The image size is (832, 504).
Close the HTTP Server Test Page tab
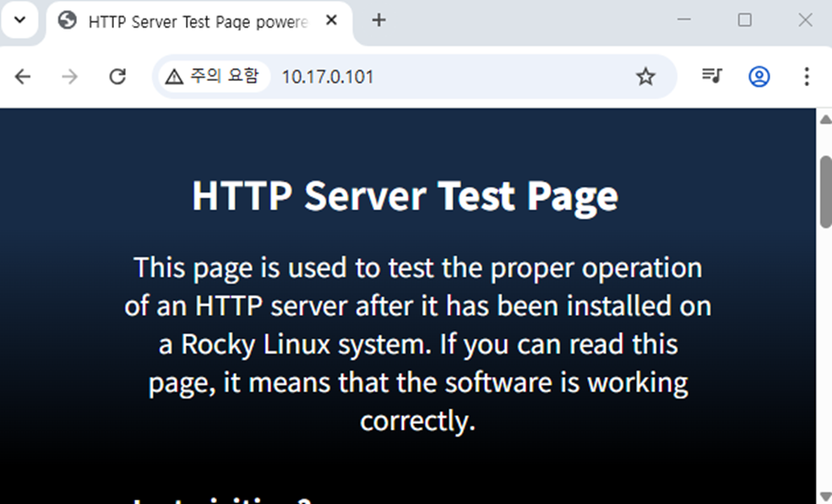pos(331,20)
